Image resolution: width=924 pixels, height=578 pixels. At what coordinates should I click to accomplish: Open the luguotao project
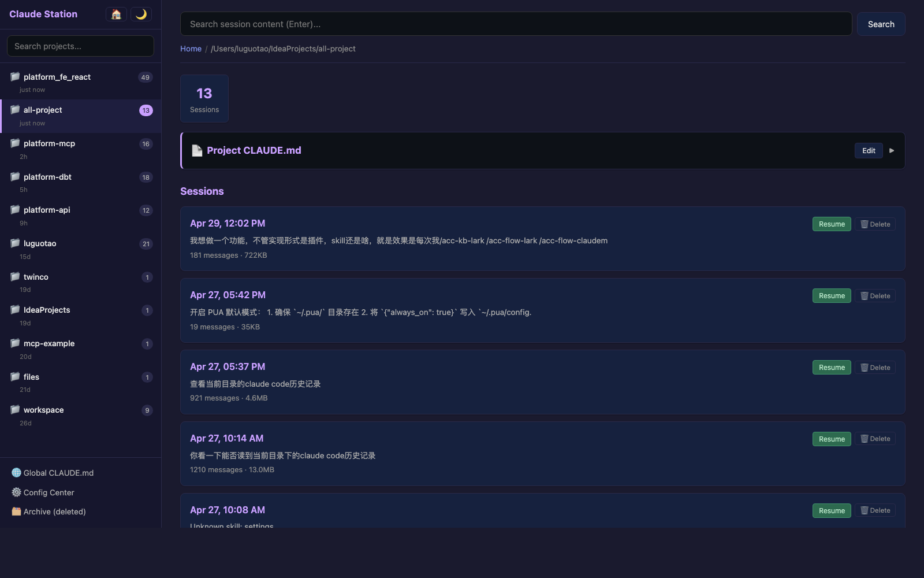(80, 250)
